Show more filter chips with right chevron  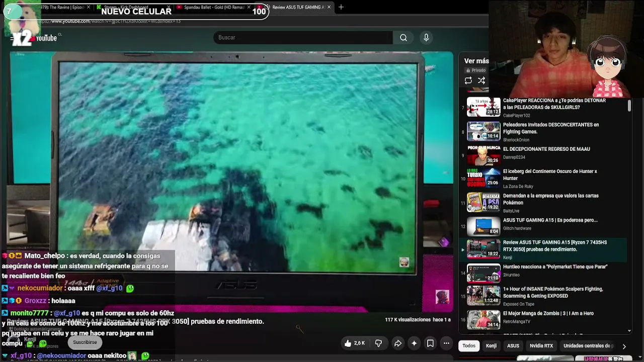point(624,346)
